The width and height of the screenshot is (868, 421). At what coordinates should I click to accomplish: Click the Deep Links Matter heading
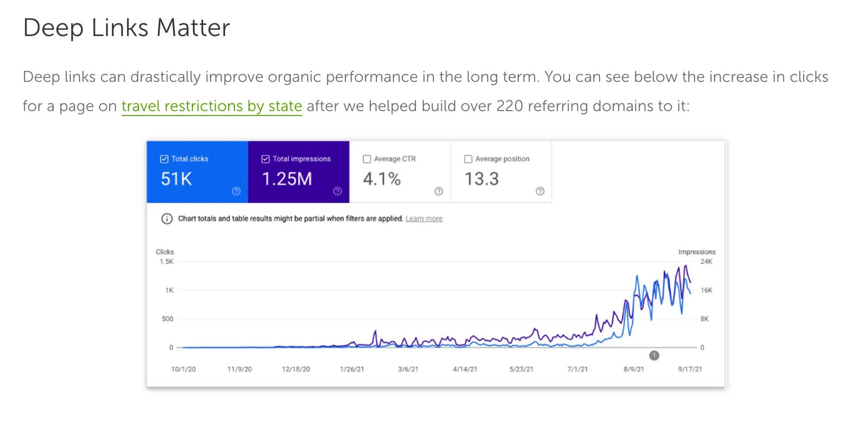[127, 28]
